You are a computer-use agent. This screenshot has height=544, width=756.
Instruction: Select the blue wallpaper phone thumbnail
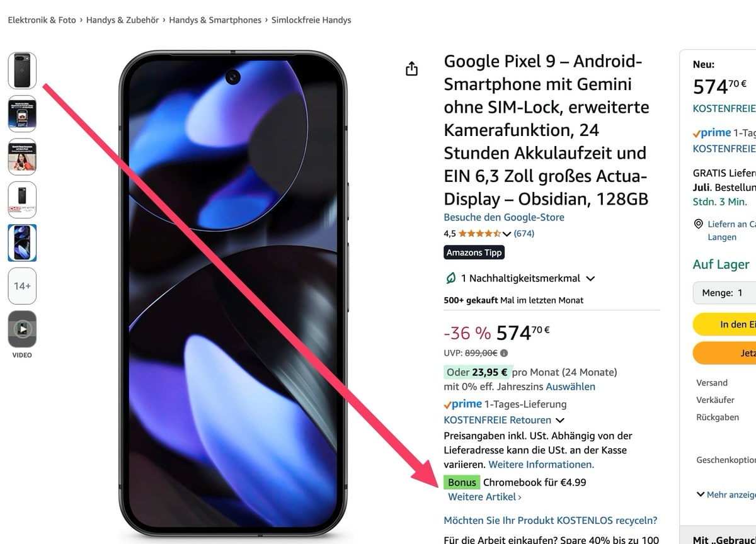(22, 243)
